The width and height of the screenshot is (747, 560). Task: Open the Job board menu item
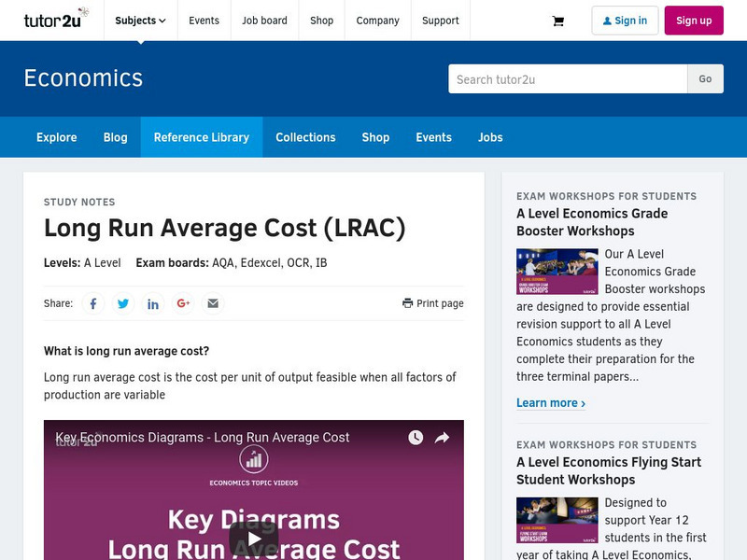(264, 21)
